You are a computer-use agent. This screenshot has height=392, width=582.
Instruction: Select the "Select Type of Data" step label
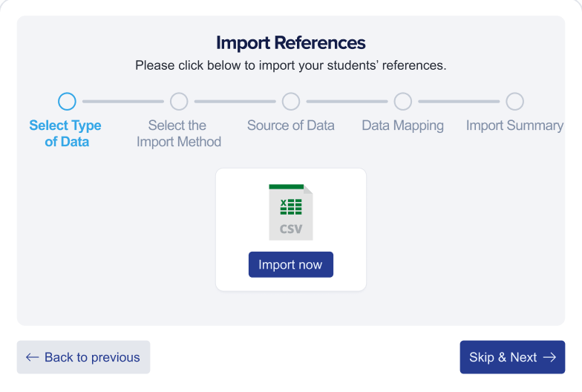(65, 134)
